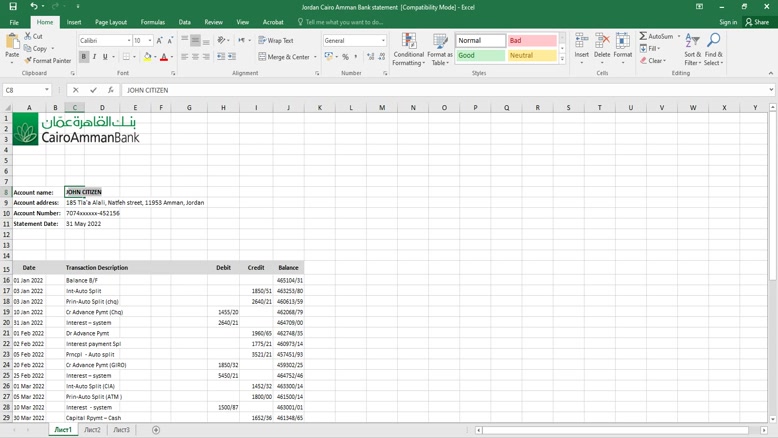Click the Format Painter icon
Viewport: 778px width, 438px height.
pos(27,61)
